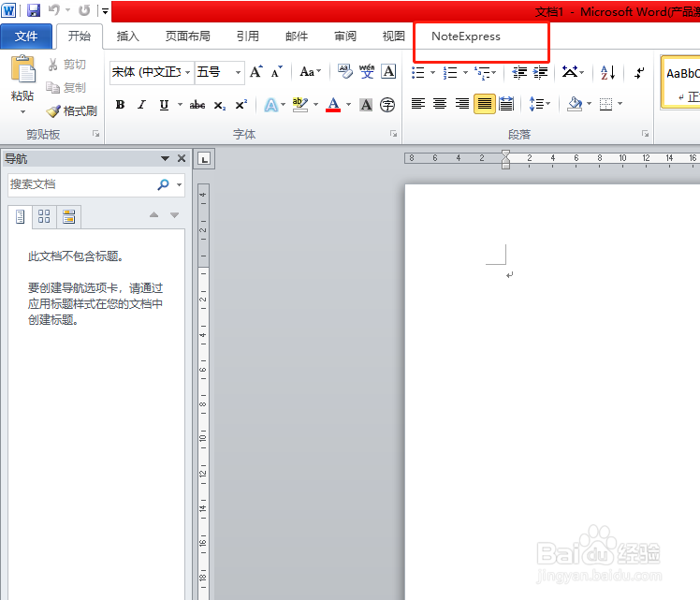Image resolution: width=700 pixels, height=600 pixels.
Task: Open the underline style dropdown arrow
Action: [x=180, y=105]
